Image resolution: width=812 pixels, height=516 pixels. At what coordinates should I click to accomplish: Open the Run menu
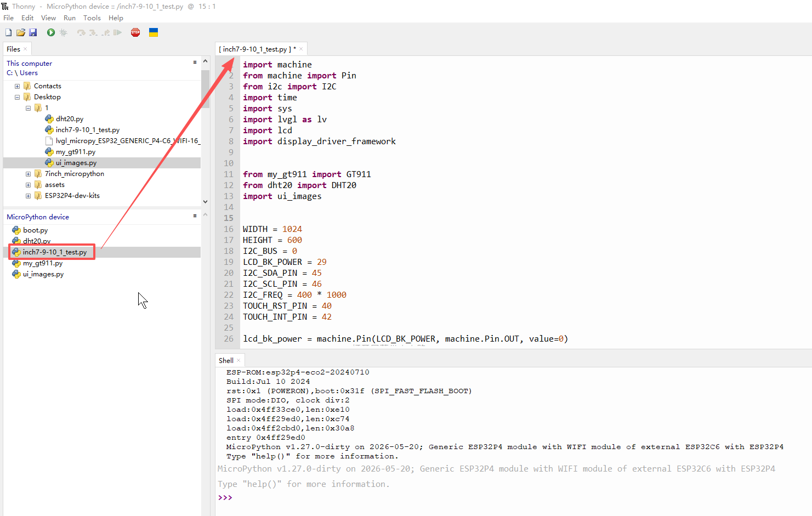[x=70, y=18]
